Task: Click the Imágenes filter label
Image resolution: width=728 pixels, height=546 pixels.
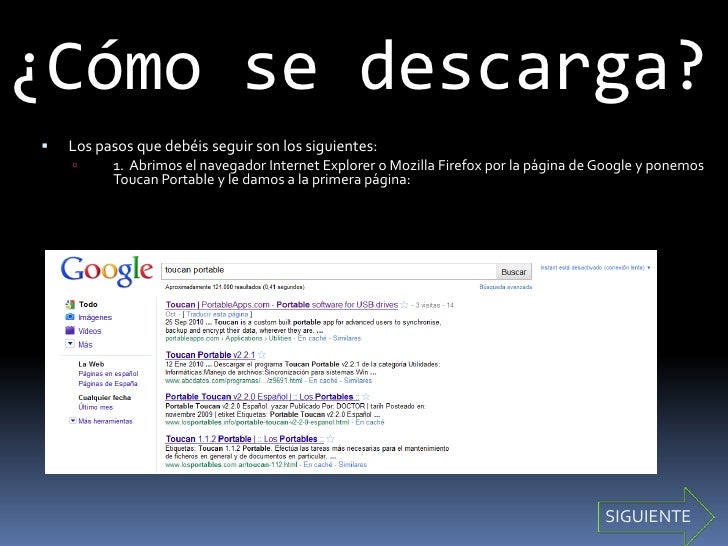Action: pos(95,317)
